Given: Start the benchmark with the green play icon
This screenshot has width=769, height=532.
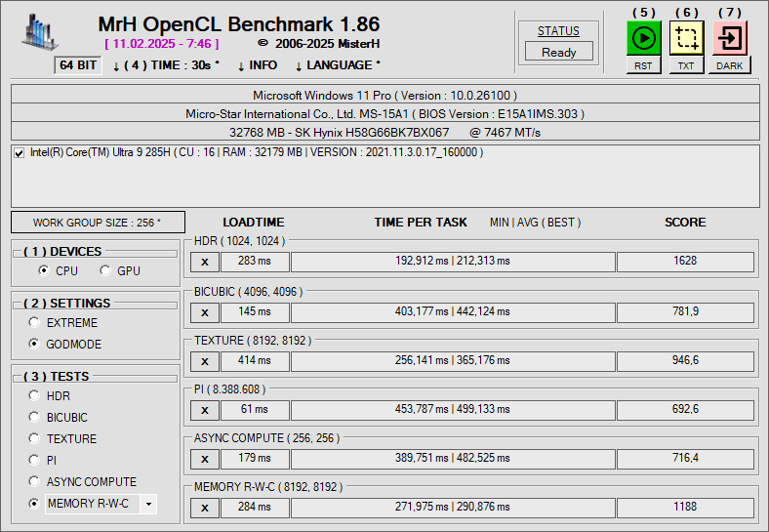Looking at the screenshot, I should [x=643, y=38].
